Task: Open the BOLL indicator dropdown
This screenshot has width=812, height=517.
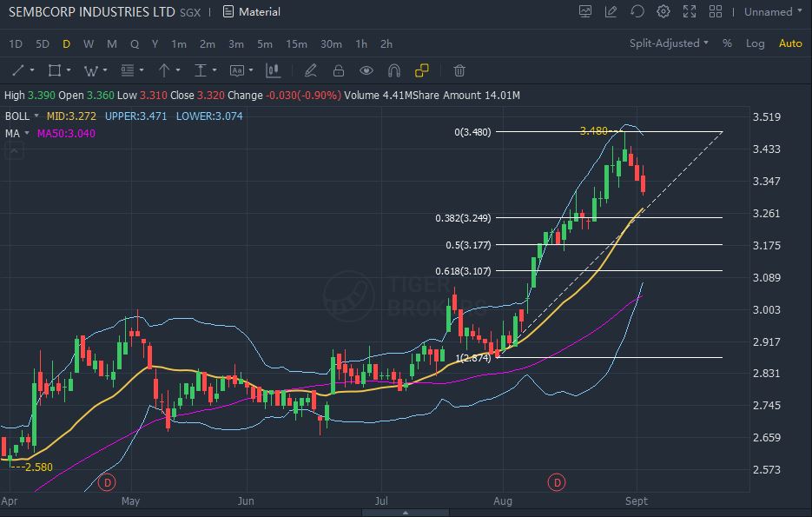Action: 22,116
